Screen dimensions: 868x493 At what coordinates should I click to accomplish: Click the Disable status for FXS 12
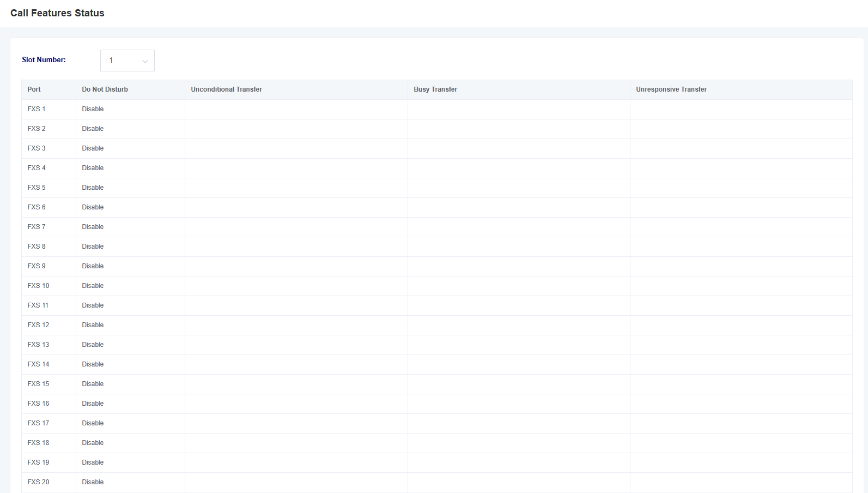click(x=93, y=325)
